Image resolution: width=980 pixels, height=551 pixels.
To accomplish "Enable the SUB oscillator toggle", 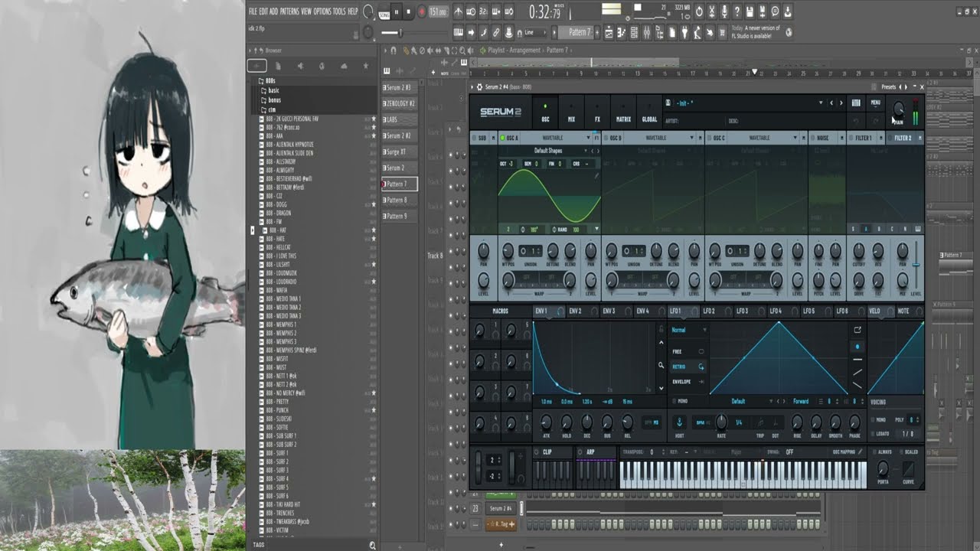I will [x=473, y=139].
